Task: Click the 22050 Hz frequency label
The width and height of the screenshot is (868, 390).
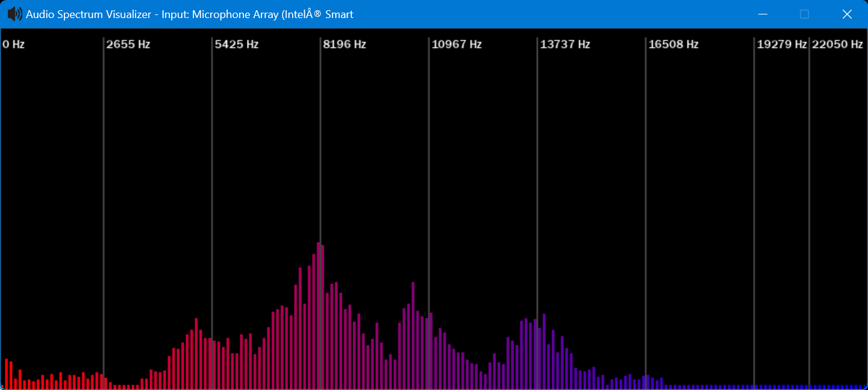Action: [837, 45]
